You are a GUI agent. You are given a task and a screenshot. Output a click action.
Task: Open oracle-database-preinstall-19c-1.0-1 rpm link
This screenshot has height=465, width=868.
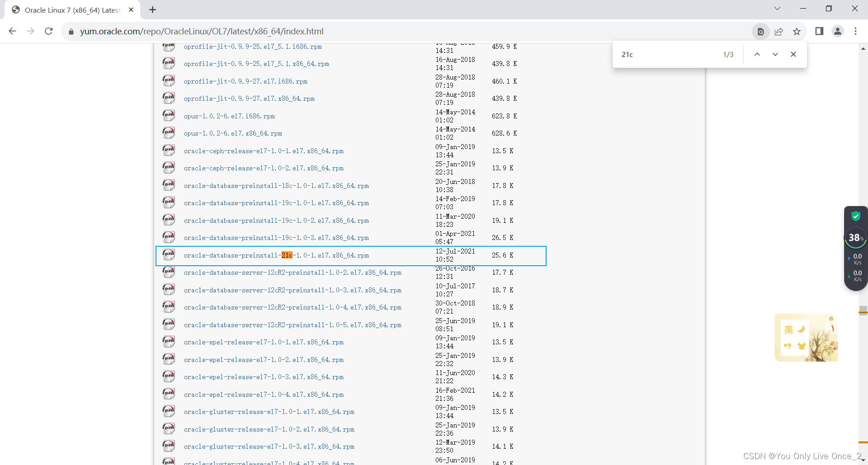point(276,203)
